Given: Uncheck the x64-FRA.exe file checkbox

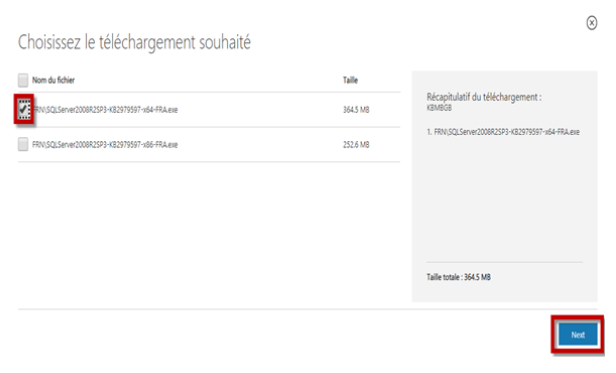Looking at the screenshot, I should pos(24,109).
